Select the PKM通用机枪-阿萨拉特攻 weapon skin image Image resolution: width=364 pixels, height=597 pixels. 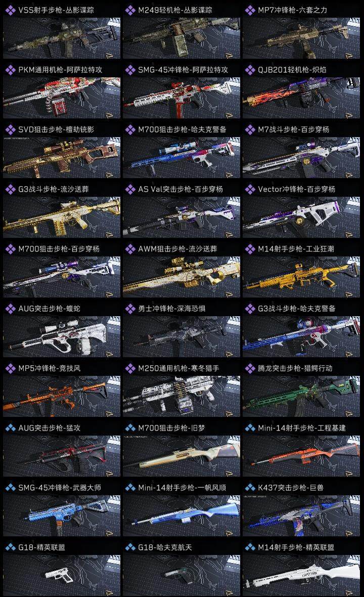coord(62,98)
